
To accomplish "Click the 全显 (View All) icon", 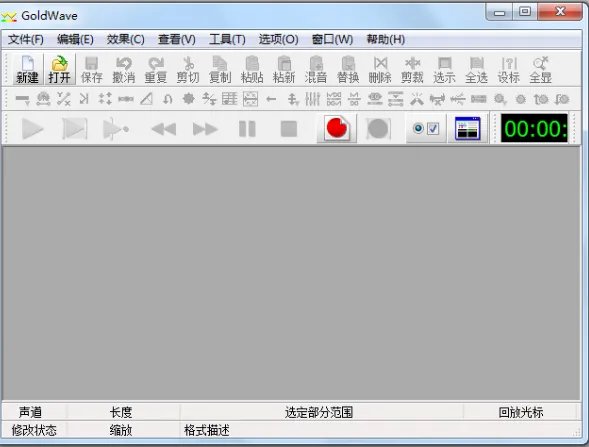I will point(541,69).
